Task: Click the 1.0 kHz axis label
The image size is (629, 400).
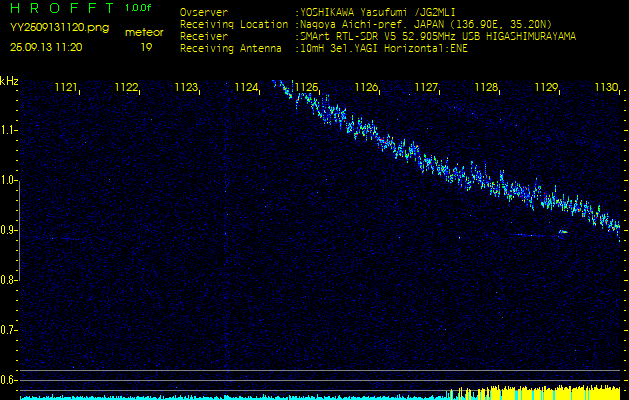Action: point(9,180)
